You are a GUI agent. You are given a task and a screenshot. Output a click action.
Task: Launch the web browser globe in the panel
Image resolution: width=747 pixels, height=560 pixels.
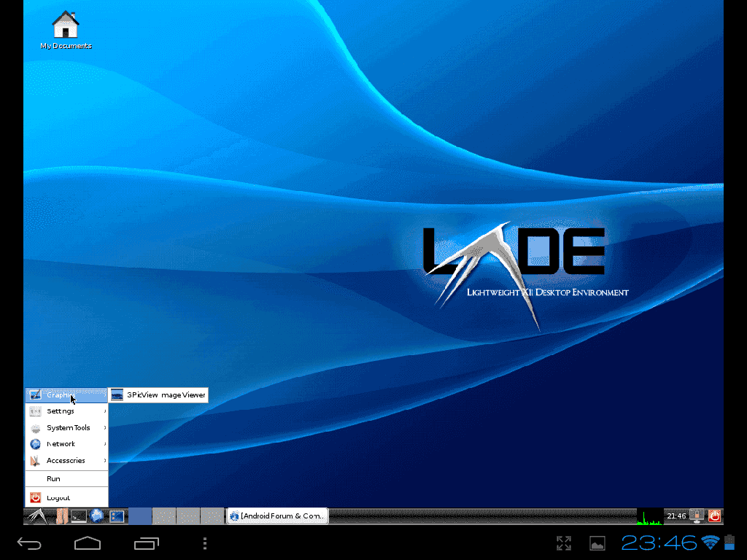pos(97,516)
